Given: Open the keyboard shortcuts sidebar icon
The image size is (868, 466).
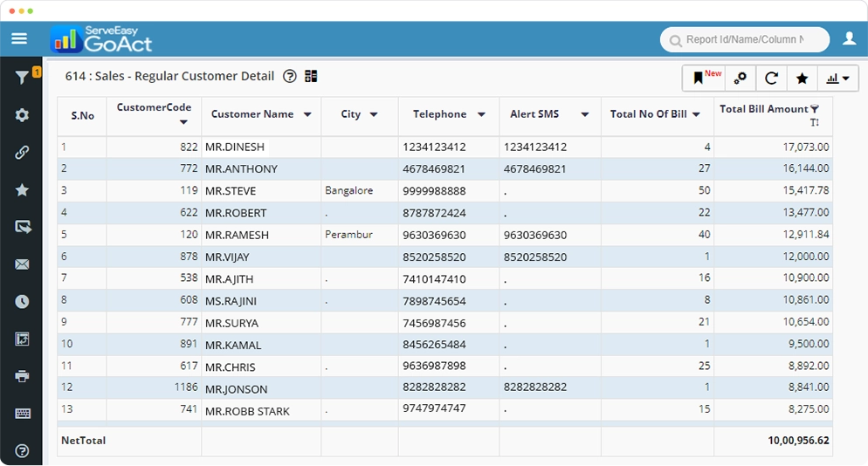Looking at the screenshot, I should (x=22, y=414).
